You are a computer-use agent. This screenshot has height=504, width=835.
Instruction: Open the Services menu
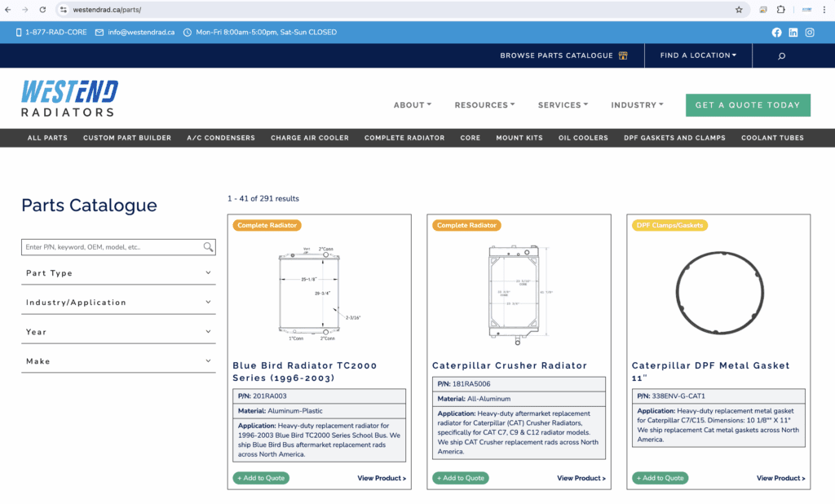(x=563, y=105)
